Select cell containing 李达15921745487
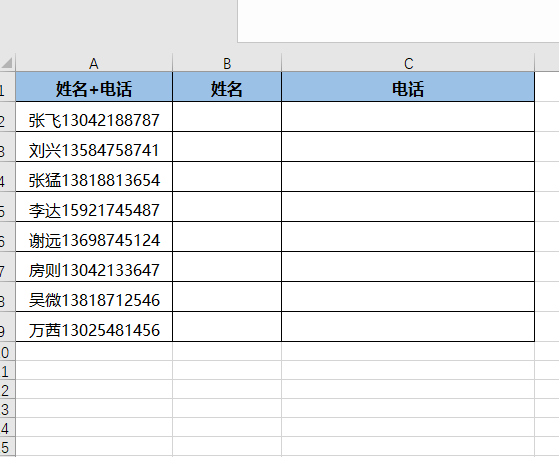559x457 pixels. point(94,207)
